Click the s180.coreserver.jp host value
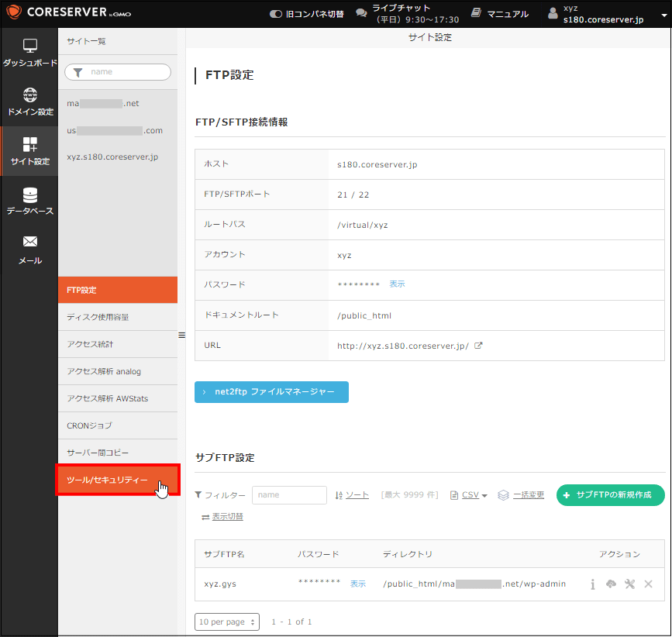 377,164
